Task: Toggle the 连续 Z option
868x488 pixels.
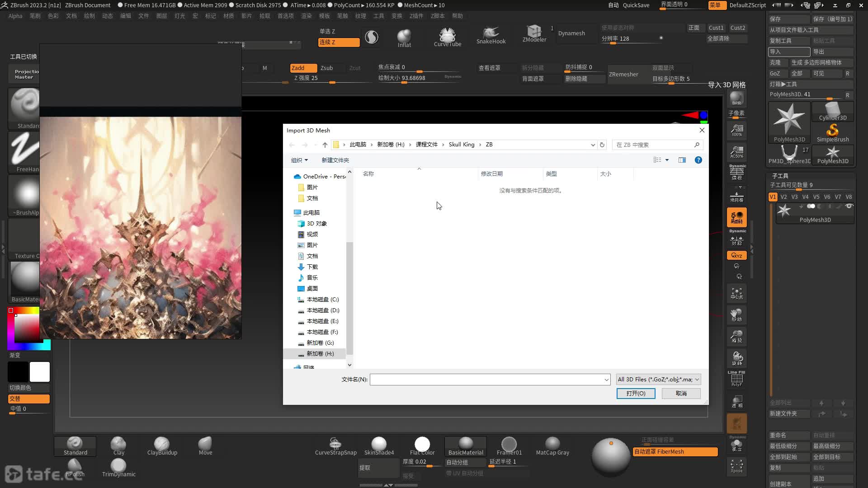Action: [339, 42]
